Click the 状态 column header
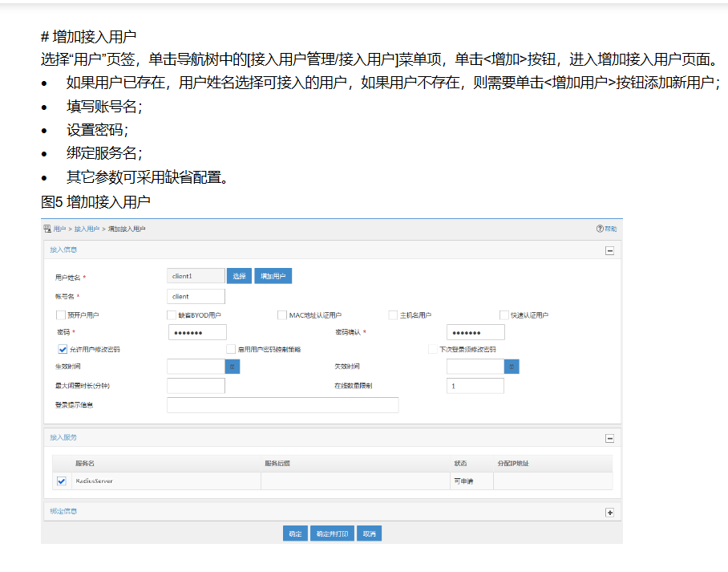728x572 pixels. coord(460,463)
